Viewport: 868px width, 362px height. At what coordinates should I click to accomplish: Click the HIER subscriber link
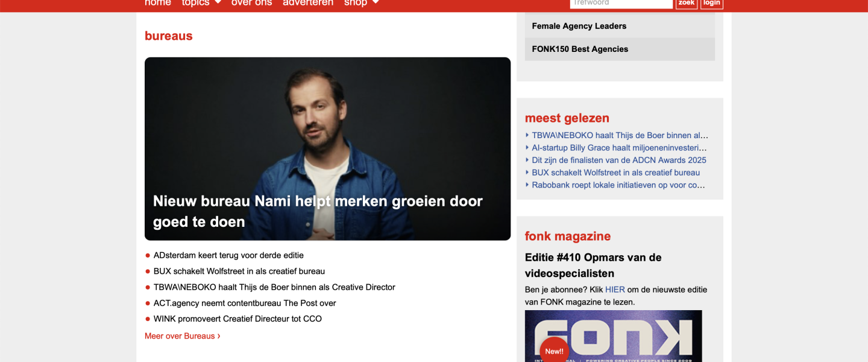click(x=615, y=290)
